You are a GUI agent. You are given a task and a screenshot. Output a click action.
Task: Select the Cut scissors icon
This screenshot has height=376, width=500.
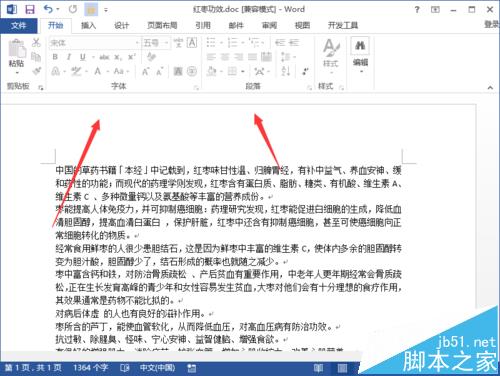point(36,43)
